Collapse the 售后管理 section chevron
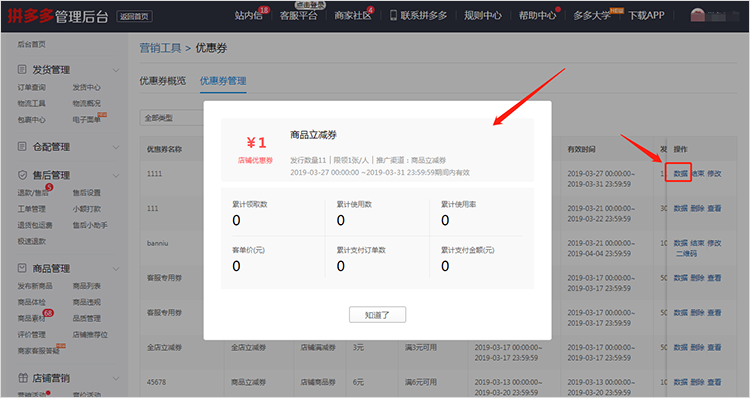 click(x=116, y=176)
